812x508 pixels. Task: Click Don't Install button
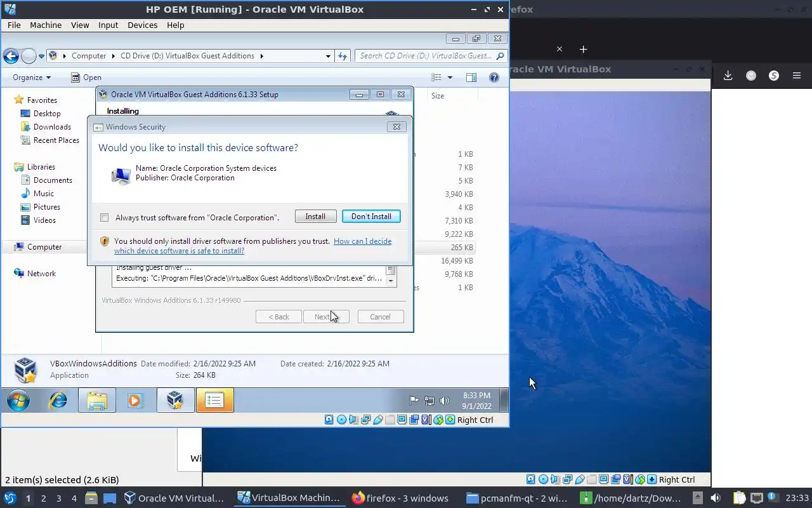click(371, 217)
